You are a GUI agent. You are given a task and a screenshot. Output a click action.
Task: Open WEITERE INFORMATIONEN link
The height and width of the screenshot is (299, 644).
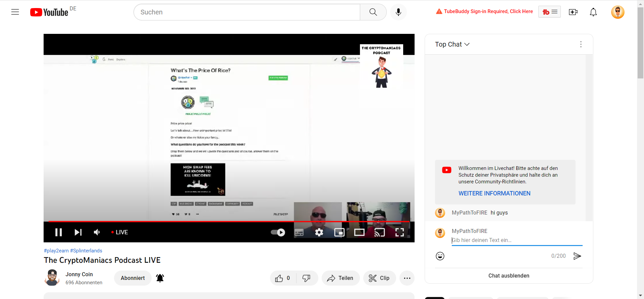pos(494,193)
